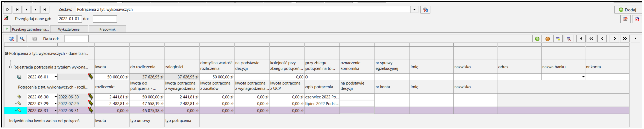The image size is (644, 129).
Task: Select the rozliczenie cell '2 441,81 zł'
Action: 112,97
